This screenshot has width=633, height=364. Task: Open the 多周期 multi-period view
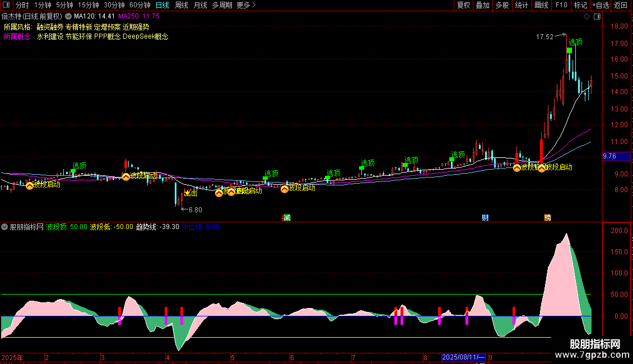222,5
